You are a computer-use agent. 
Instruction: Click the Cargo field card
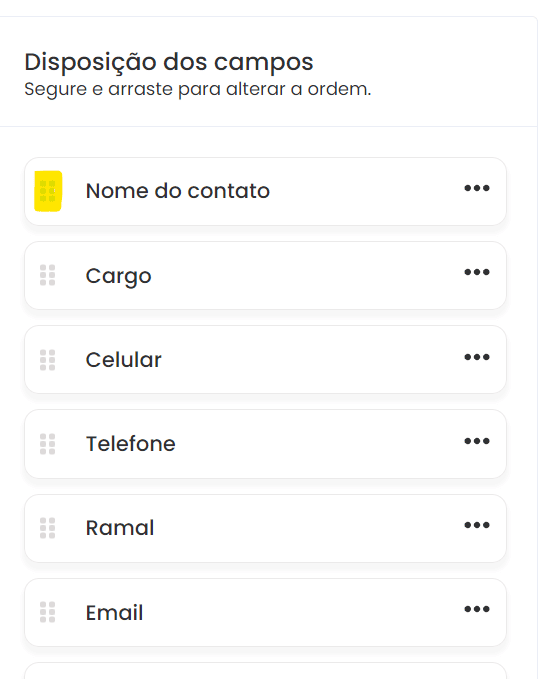[x=265, y=275]
